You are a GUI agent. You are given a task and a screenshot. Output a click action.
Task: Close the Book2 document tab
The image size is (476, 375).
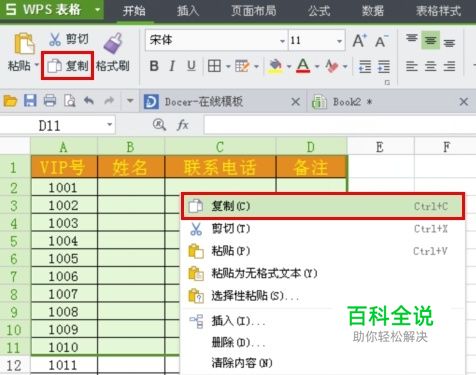pyautogui.click(x=464, y=102)
